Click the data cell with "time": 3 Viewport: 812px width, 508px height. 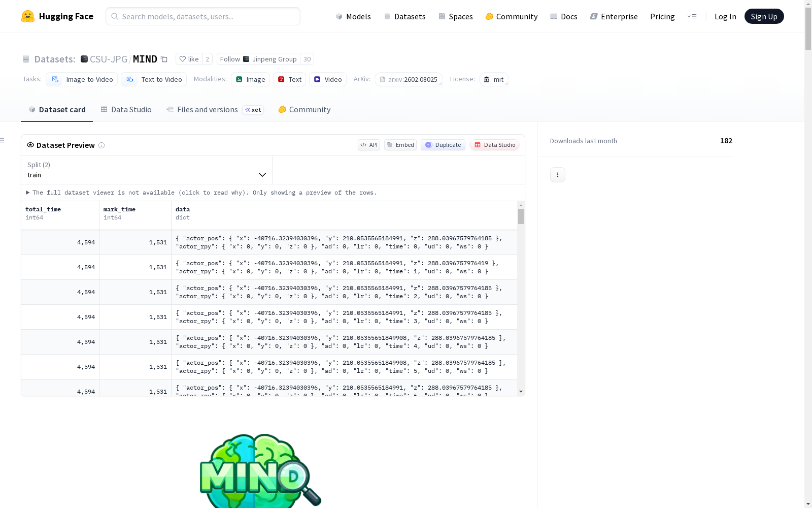tap(345, 317)
